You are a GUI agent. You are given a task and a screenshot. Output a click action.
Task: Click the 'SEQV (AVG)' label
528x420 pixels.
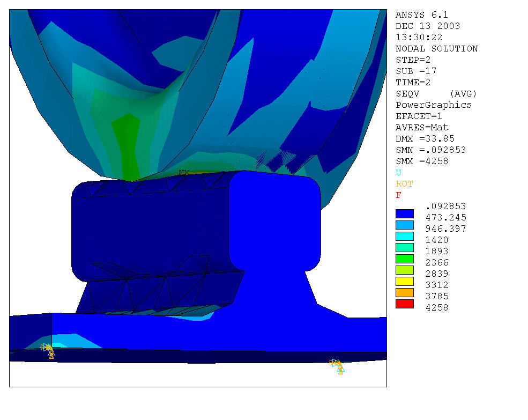pyautogui.click(x=436, y=94)
